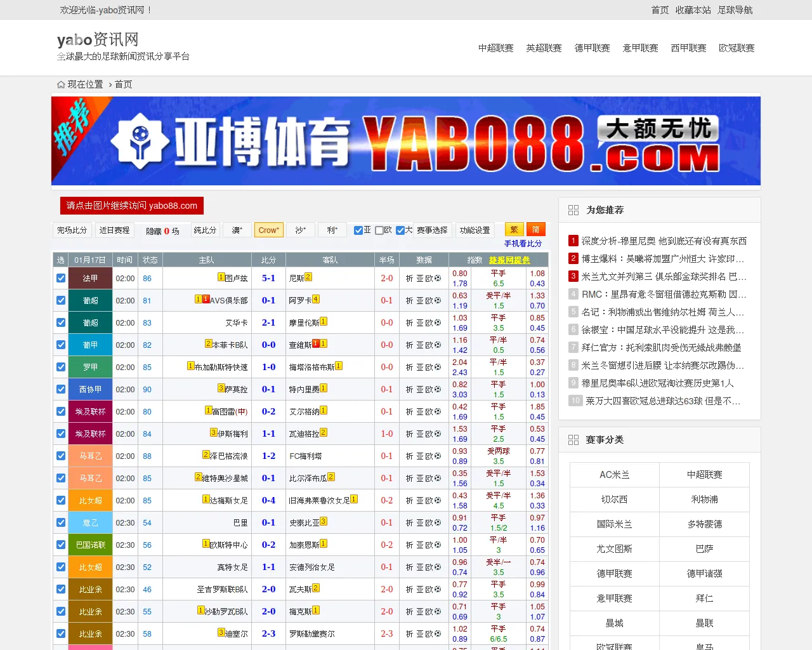812x650 pixels.
Task: Open the 功能设置 settings dropdown
Action: click(x=475, y=230)
